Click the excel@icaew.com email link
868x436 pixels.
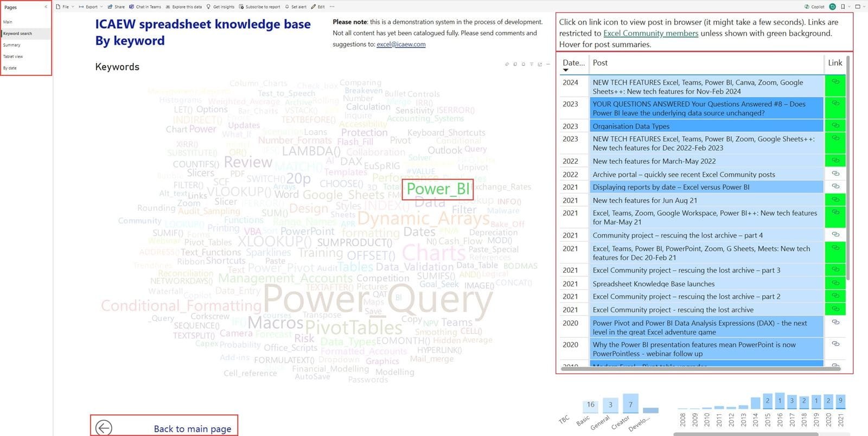401,44
